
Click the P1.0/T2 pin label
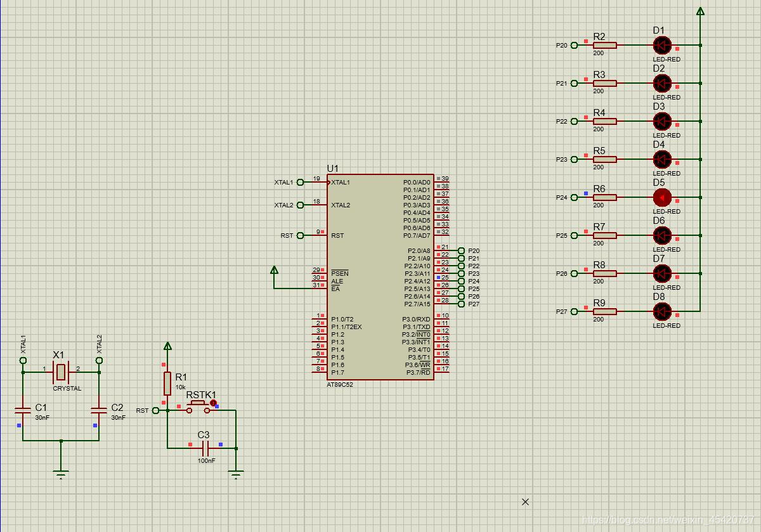tap(342, 320)
